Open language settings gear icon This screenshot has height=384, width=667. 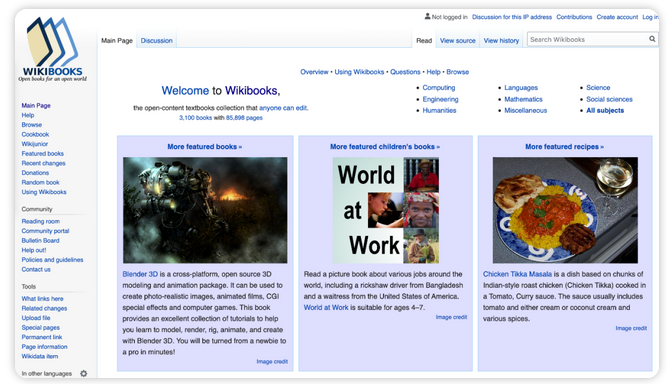pyautogui.click(x=84, y=373)
